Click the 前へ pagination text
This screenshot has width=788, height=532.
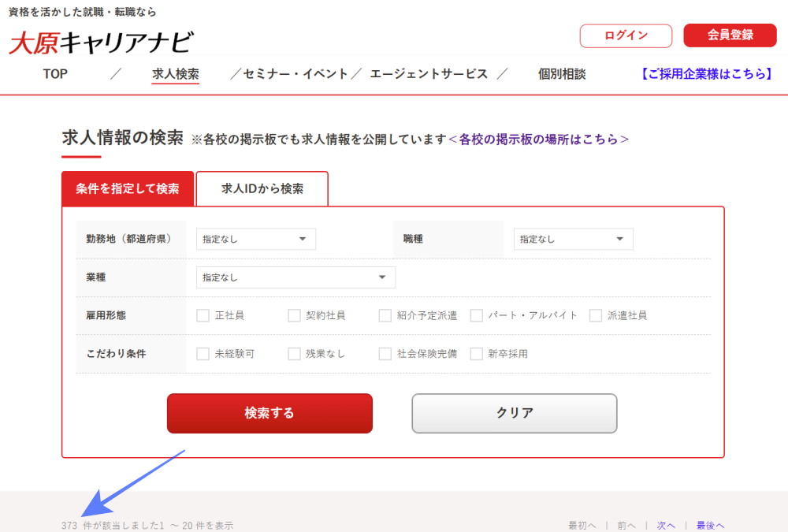[x=626, y=526]
